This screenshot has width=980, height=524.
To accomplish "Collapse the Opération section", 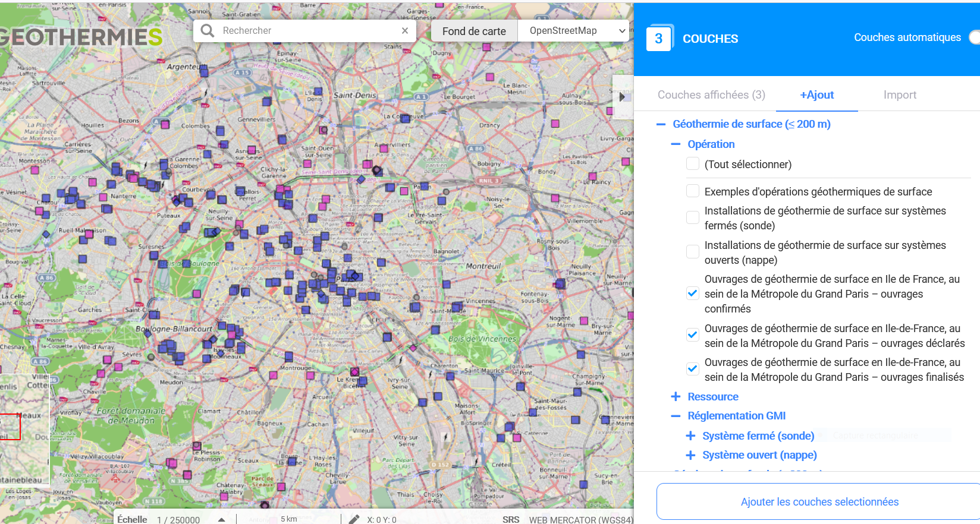I will click(676, 144).
